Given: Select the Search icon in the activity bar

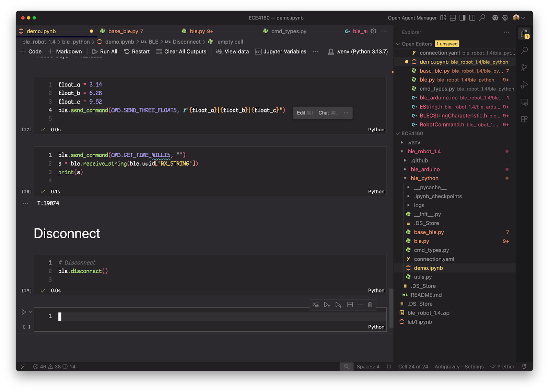Looking at the screenshot, I should [524, 50].
